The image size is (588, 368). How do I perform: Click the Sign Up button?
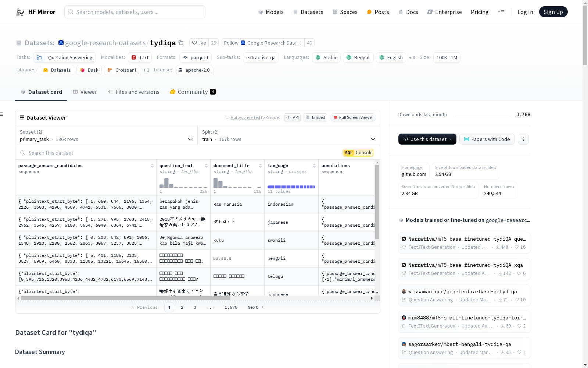click(x=553, y=12)
